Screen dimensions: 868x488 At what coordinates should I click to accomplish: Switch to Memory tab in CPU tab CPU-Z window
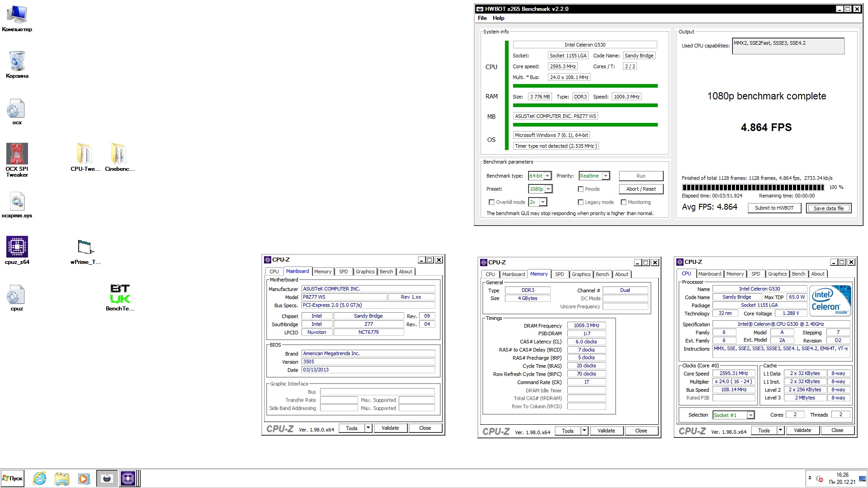coord(735,274)
